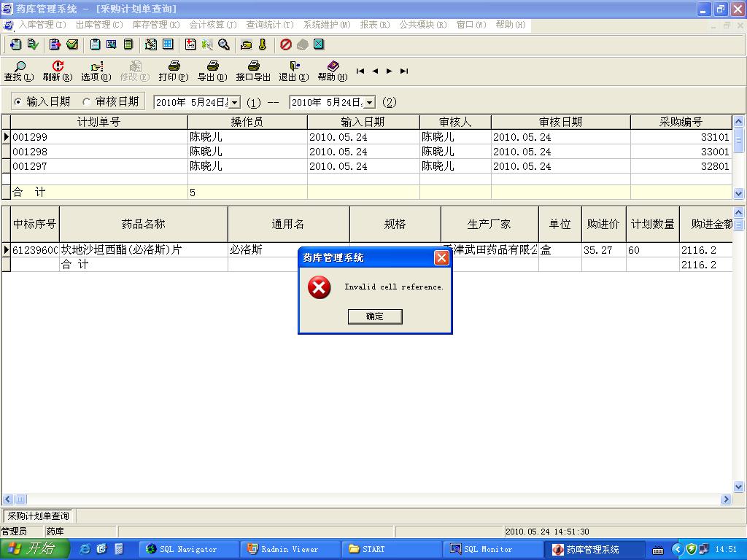The width and height of the screenshot is (747, 560).
Task: Click the yellow key toolbar icon
Action: [x=263, y=44]
